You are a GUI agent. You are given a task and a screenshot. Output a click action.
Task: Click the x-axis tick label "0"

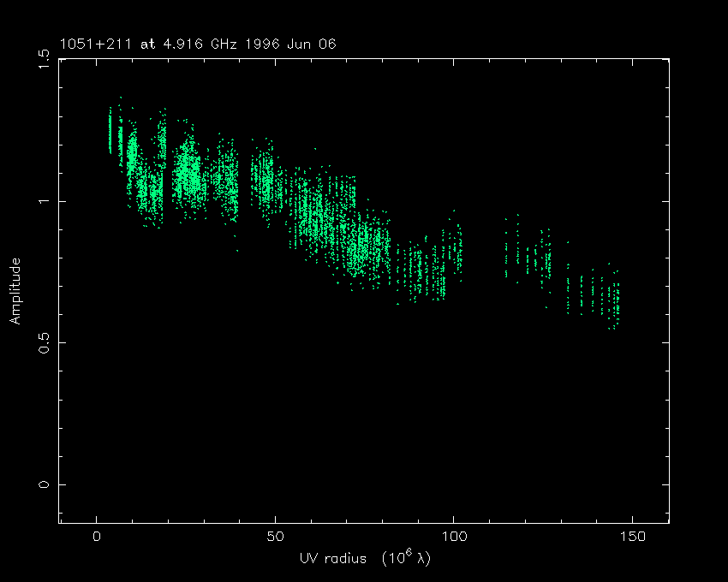pos(97,537)
